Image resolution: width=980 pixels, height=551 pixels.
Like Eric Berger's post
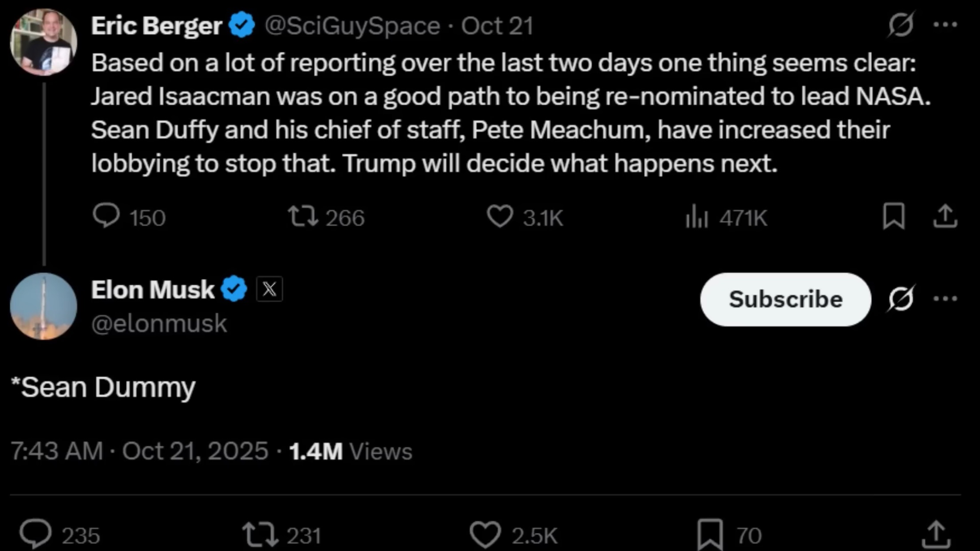(x=500, y=216)
